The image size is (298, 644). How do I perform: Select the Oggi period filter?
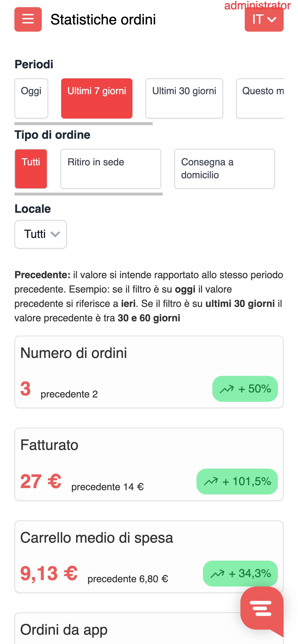click(x=31, y=98)
